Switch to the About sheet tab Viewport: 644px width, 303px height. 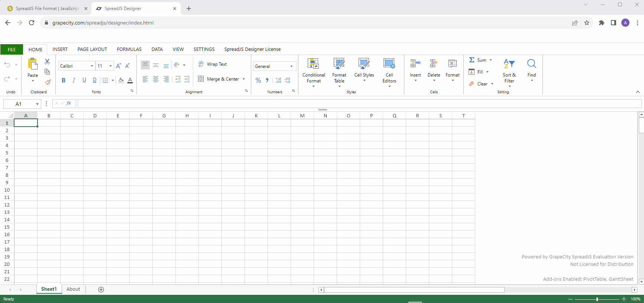(73, 289)
